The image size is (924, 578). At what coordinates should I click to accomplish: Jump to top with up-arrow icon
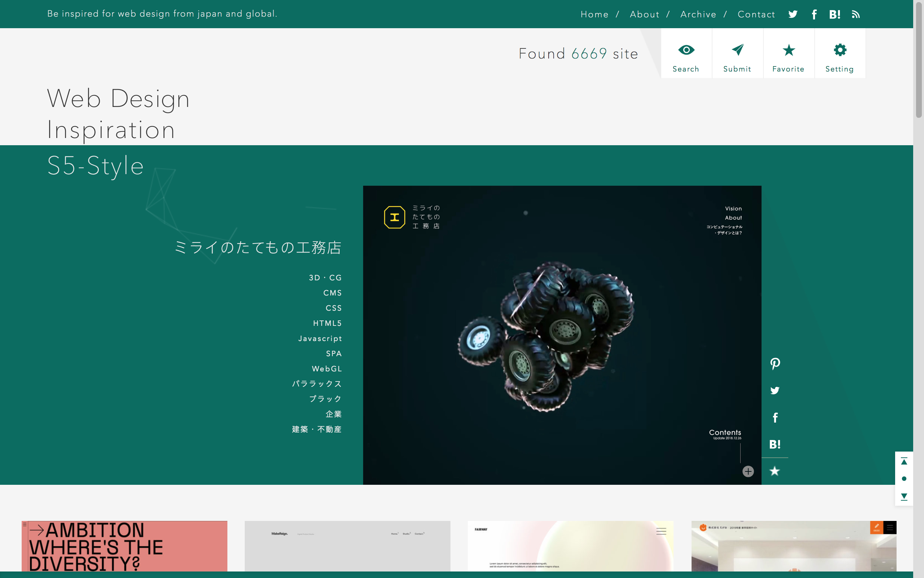tap(904, 461)
